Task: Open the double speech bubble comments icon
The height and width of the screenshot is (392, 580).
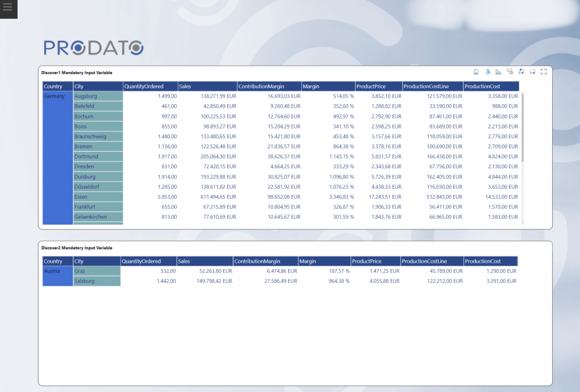Action: pos(510,72)
